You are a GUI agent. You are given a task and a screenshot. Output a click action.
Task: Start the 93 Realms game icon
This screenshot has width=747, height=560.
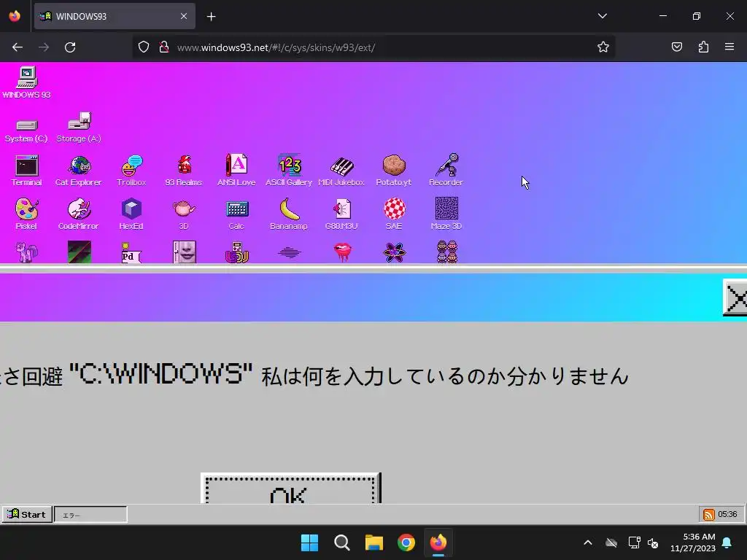pyautogui.click(x=184, y=171)
